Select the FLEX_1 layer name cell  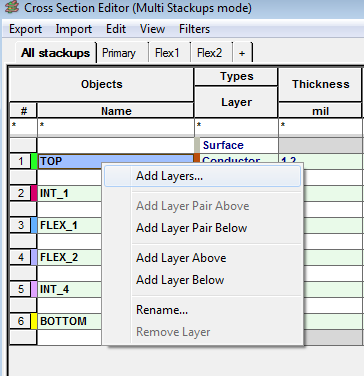pos(69,225)
